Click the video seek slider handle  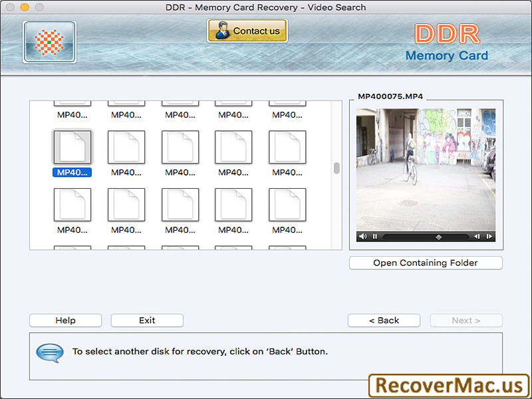(439, 237)
